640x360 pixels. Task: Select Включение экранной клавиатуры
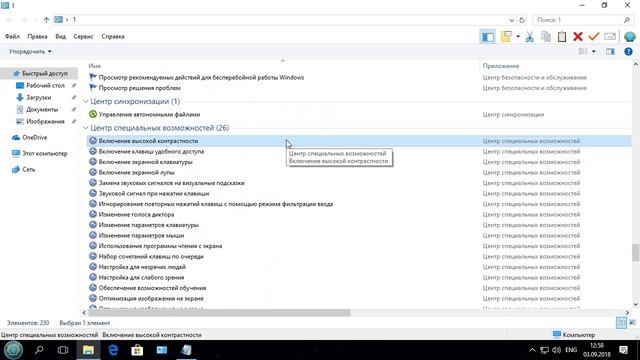coord(145,162)
